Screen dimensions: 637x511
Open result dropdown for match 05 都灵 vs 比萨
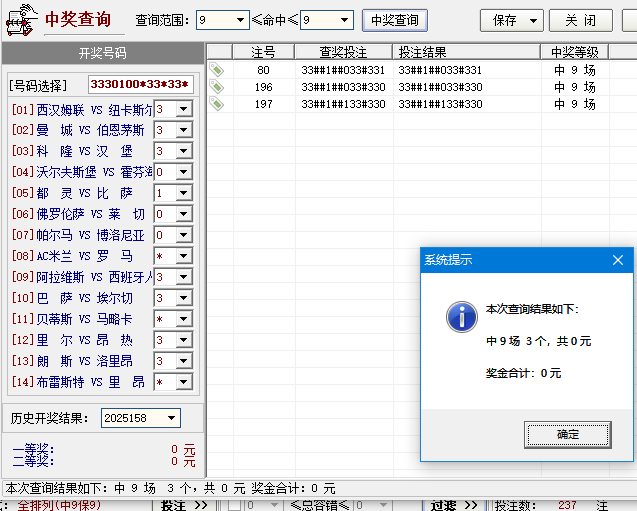click(x=184, y=193)
